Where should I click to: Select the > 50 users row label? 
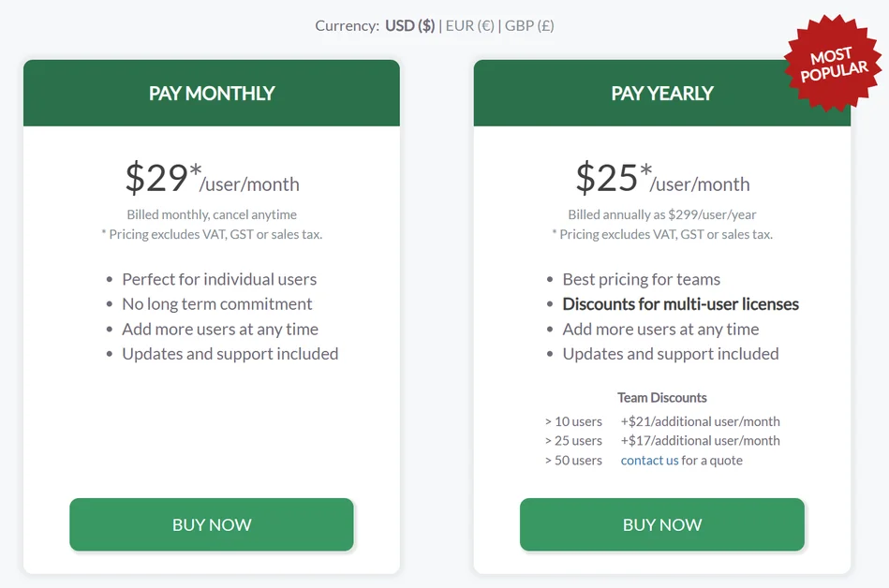pos(573,460)
